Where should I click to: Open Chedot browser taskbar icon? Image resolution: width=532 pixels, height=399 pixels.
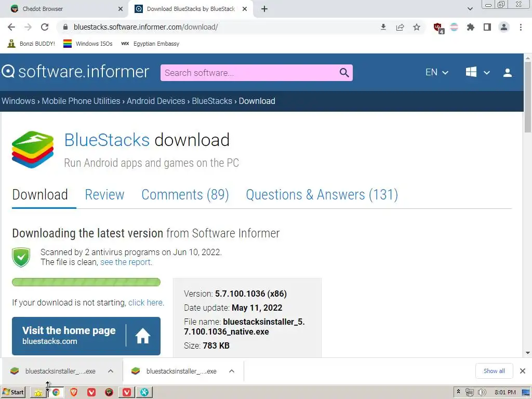point(109,392)
